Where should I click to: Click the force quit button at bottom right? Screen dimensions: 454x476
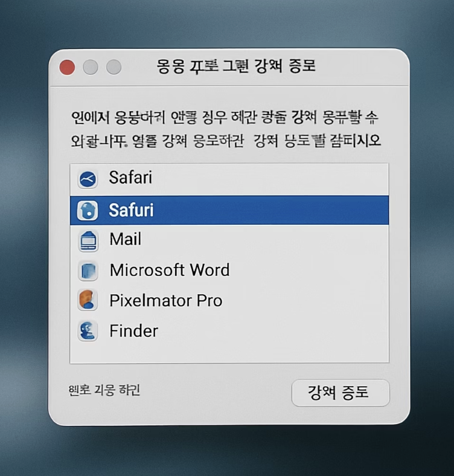[x=340, y=393]
